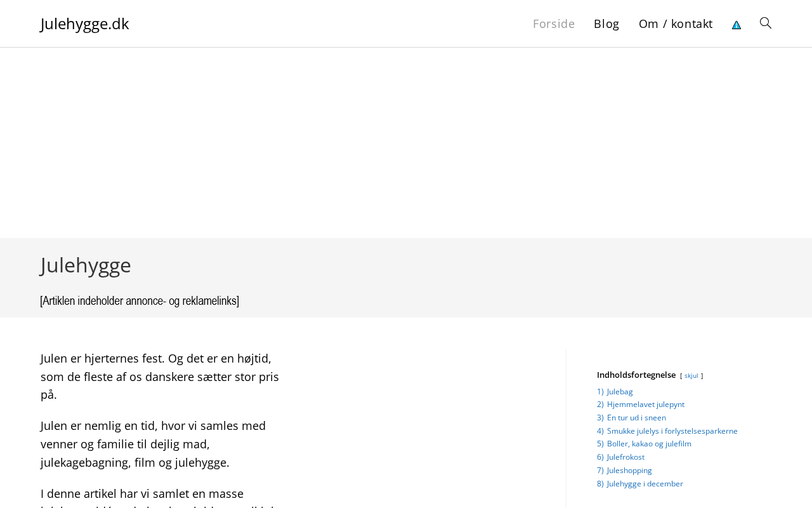Jump to 'Boller, kakao og julefilm'
The image size is (812, 508).
coord(649,444)
